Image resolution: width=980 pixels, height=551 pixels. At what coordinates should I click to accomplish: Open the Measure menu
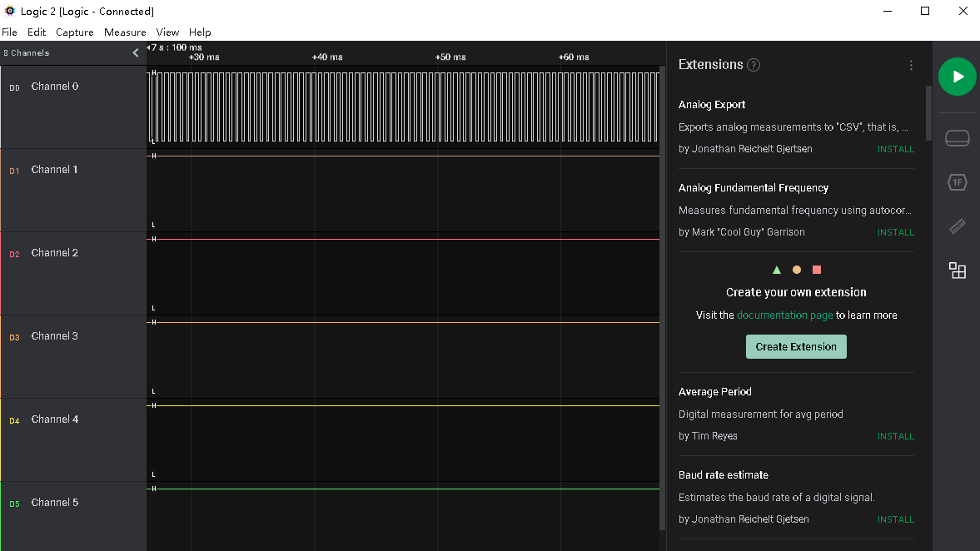coord(125,32)
